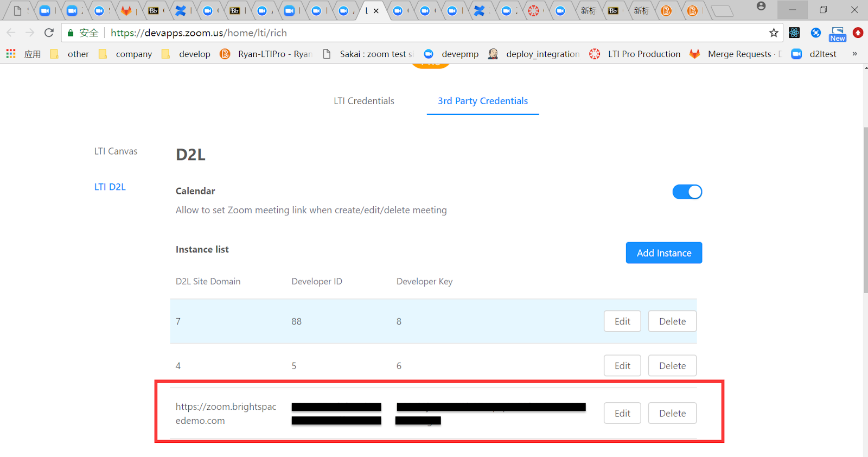
Task: Show more bookmarks with the double chevron
Action: pos(854,54)
